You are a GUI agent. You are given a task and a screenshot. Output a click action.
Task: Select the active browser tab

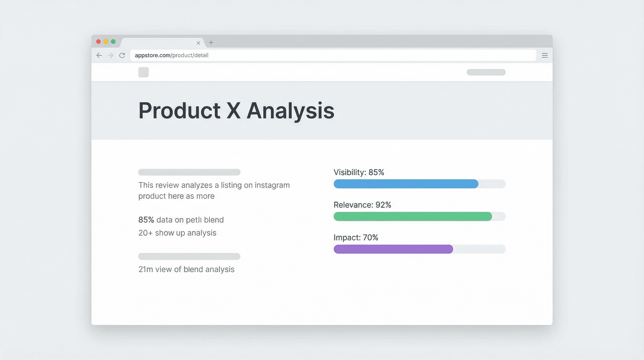pyautogui.click(x=160, y=43)
